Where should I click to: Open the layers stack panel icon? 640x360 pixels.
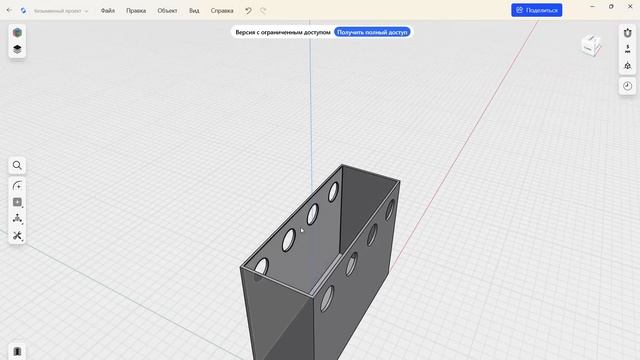pyautogui.click(x=17, y=49)
